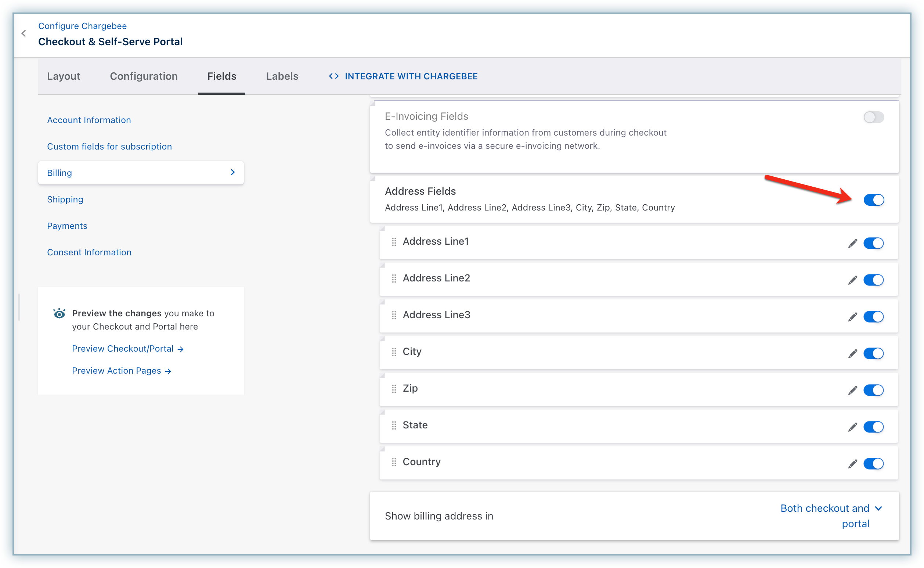Edit the Country field via pencil icon
Viewport: 924px width, 568px height.
[852, 464]
